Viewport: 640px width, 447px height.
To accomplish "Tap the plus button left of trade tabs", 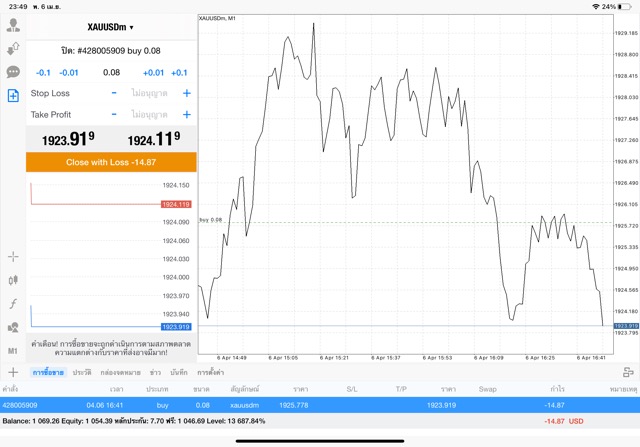I will [x=13, y=371].
